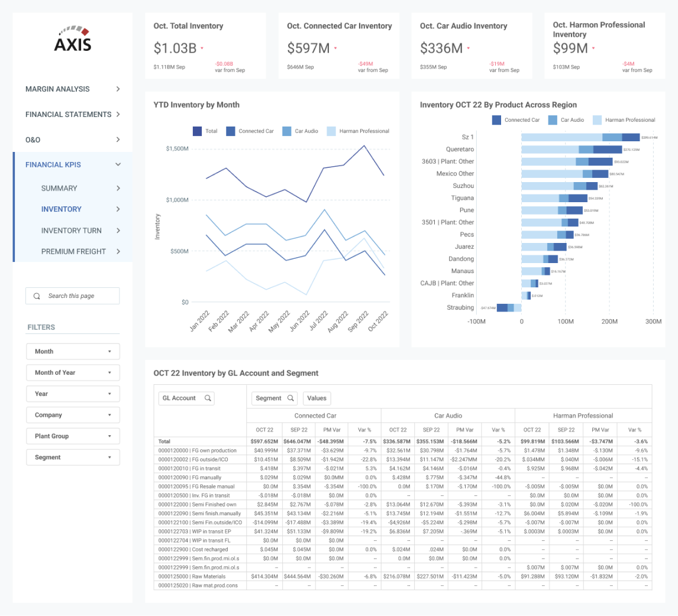
Task: Click the AXIS logo
Action: tap(73, 39)
